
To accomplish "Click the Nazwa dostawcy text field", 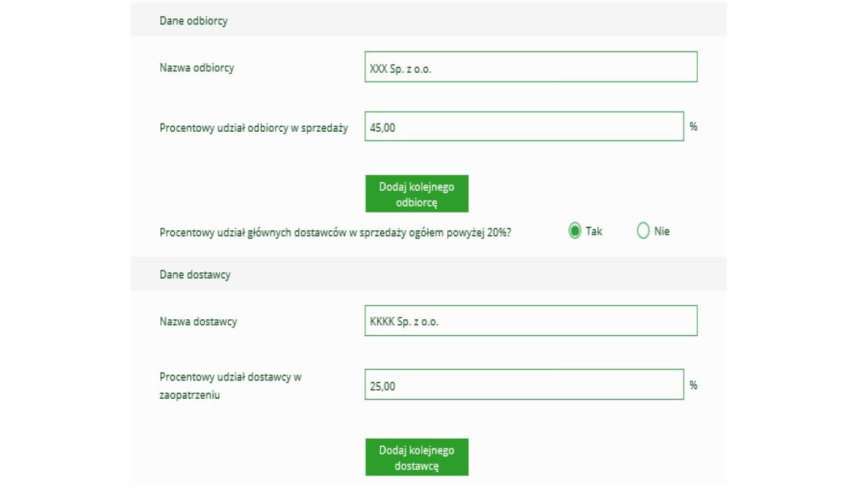I will [531, 321].
